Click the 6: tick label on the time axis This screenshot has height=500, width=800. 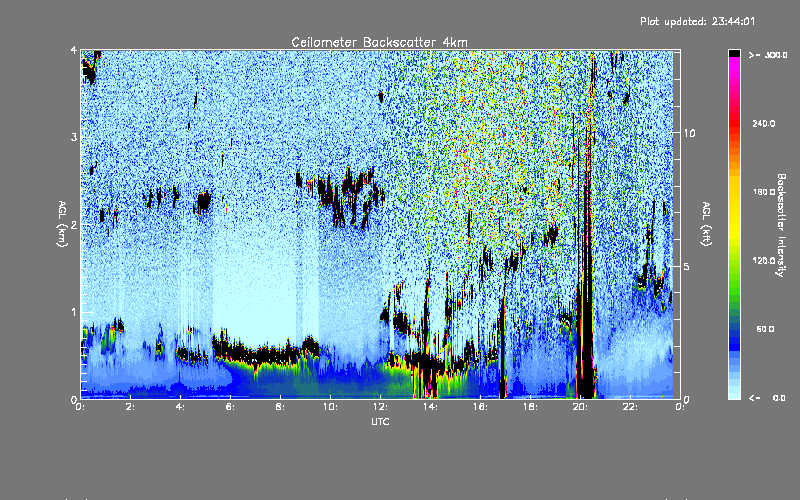point(230,407)
